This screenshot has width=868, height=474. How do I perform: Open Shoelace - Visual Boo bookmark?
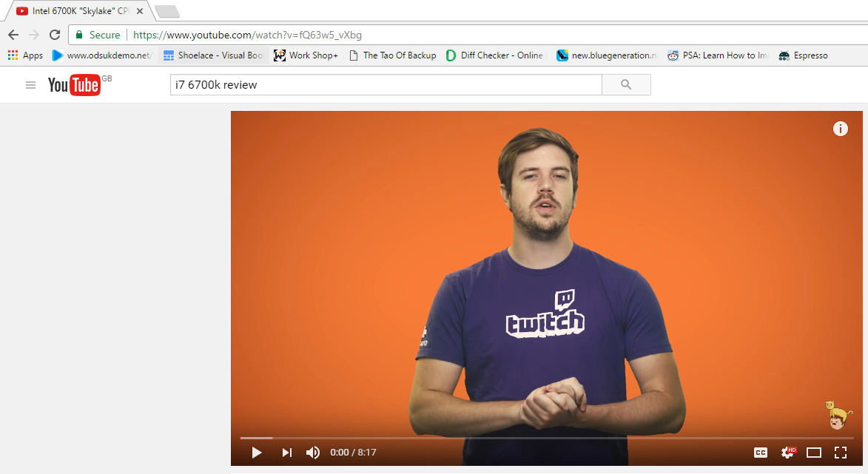[213, 55]
